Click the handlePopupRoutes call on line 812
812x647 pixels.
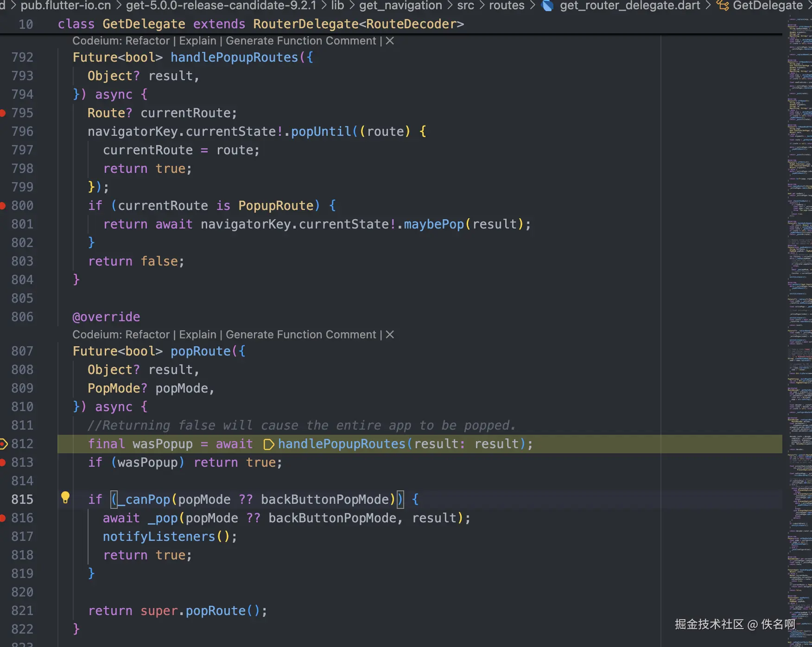click(x=342, y=444)
